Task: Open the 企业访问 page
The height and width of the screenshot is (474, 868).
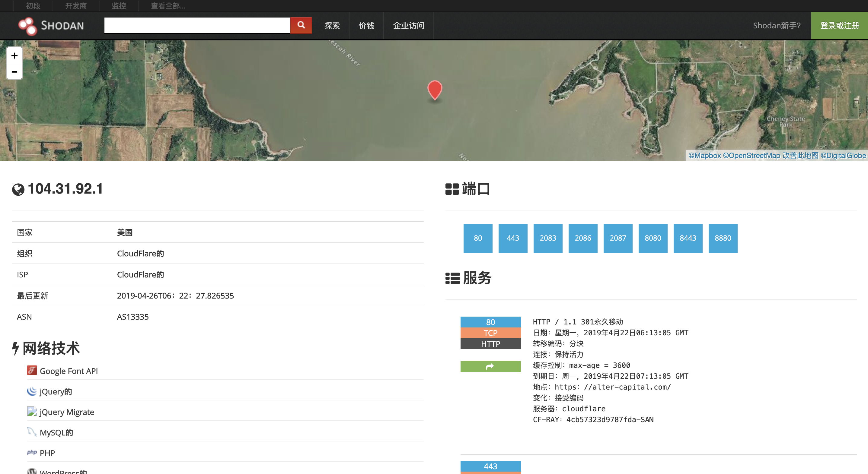Action: (x=408, y=26)
